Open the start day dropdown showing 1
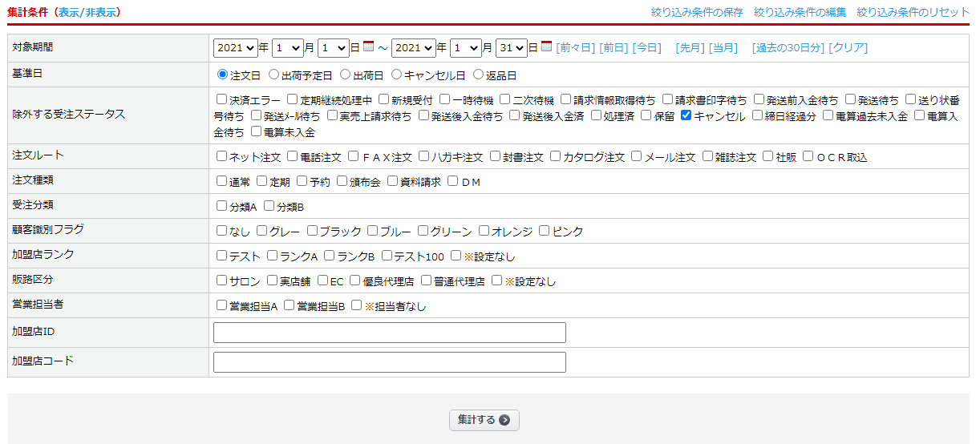The image size is (980, 444). coord(334,48)
